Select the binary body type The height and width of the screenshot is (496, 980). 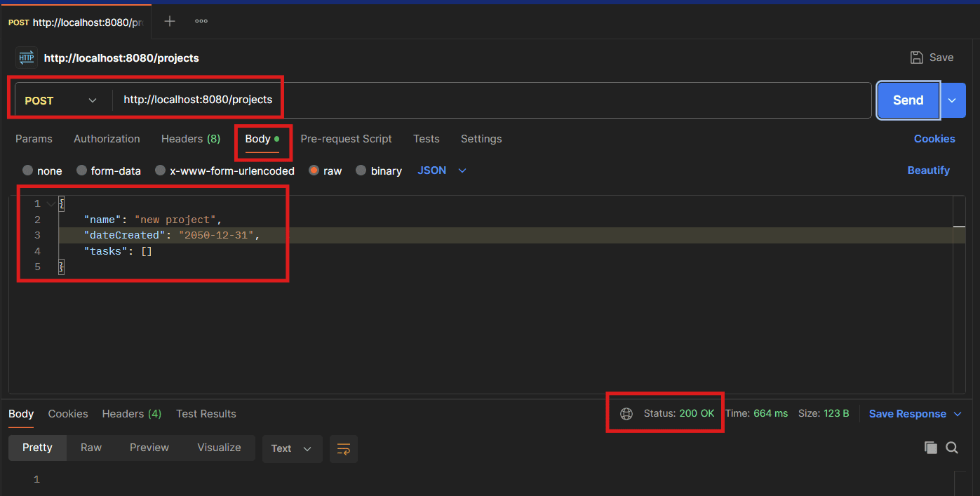tap(379, 170)
